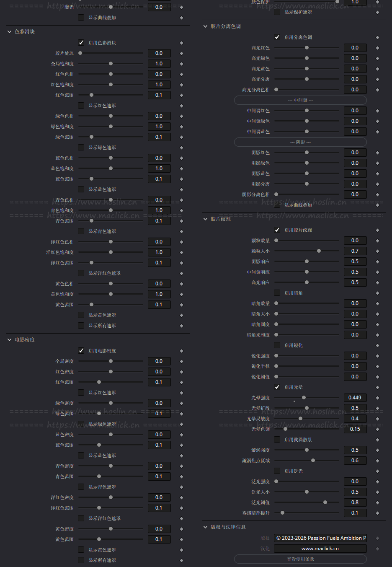392x567 pixels.
Task: Toggle keyframe on the 红色密度 row
Action: click(181, 372)
